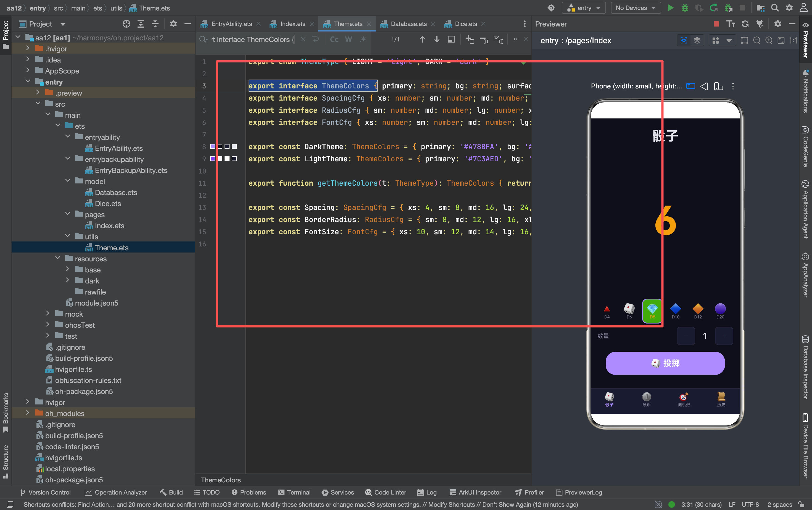Open the Terminal tool window
The image size is (812, 510).
tap(294, 492)
